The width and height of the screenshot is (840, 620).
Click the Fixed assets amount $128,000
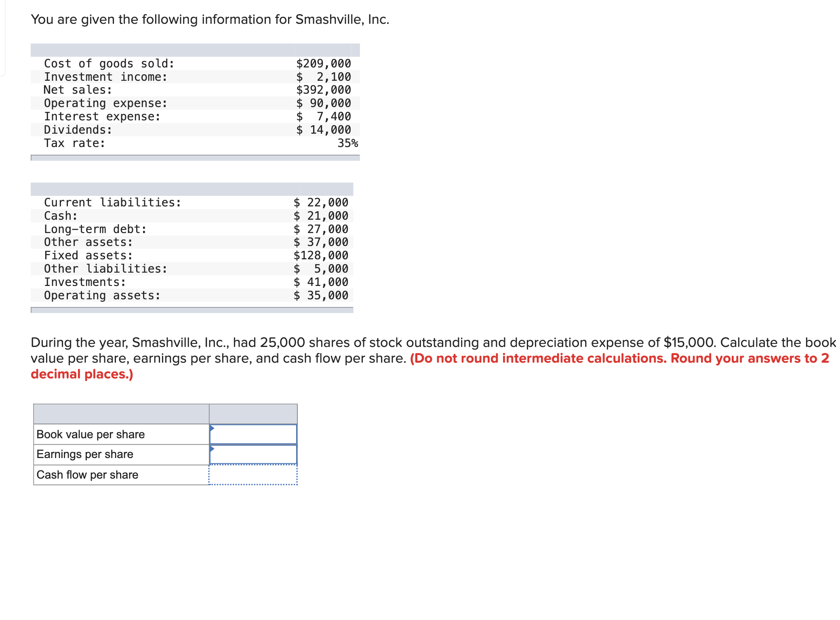[320, 255]
